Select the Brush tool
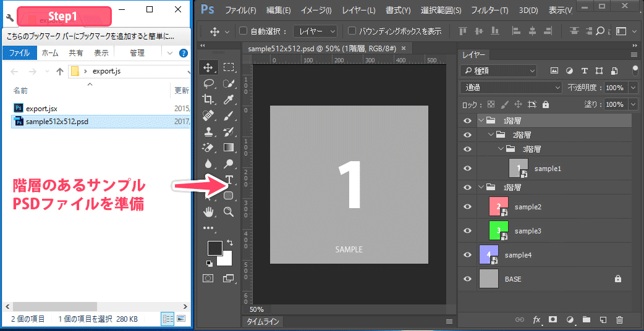The image size is (644, 331). tap(229, 116)
